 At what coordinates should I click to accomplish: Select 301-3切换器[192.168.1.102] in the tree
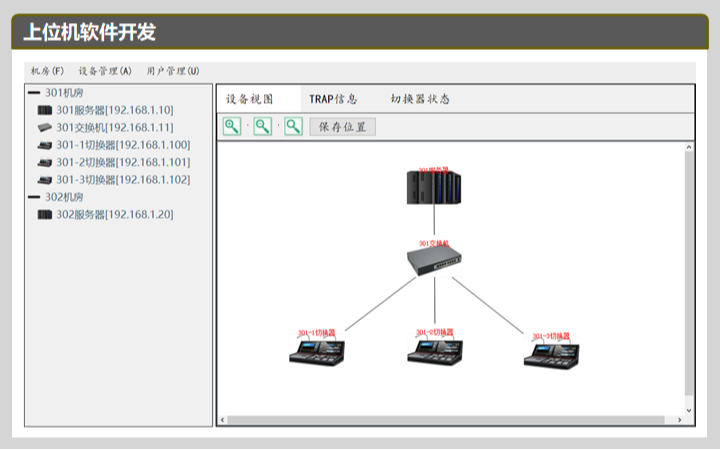tap(123, 180)
